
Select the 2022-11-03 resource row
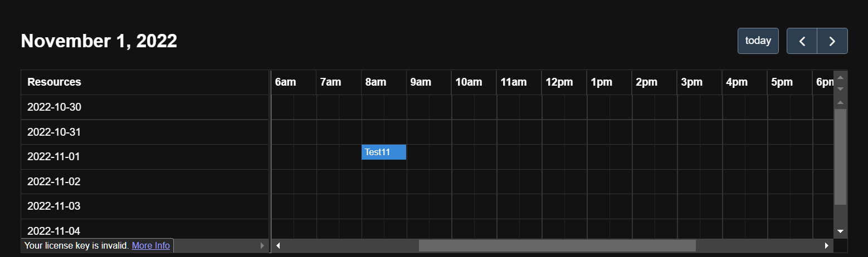coord(145,206)
